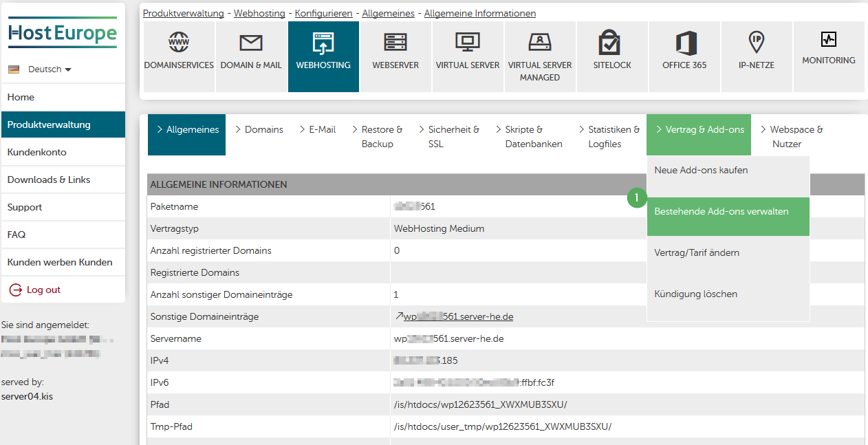Image resolution: width=868 pixels, height=445 pixels.
Task: Open FAQ in sidebar
Action: 63,235
